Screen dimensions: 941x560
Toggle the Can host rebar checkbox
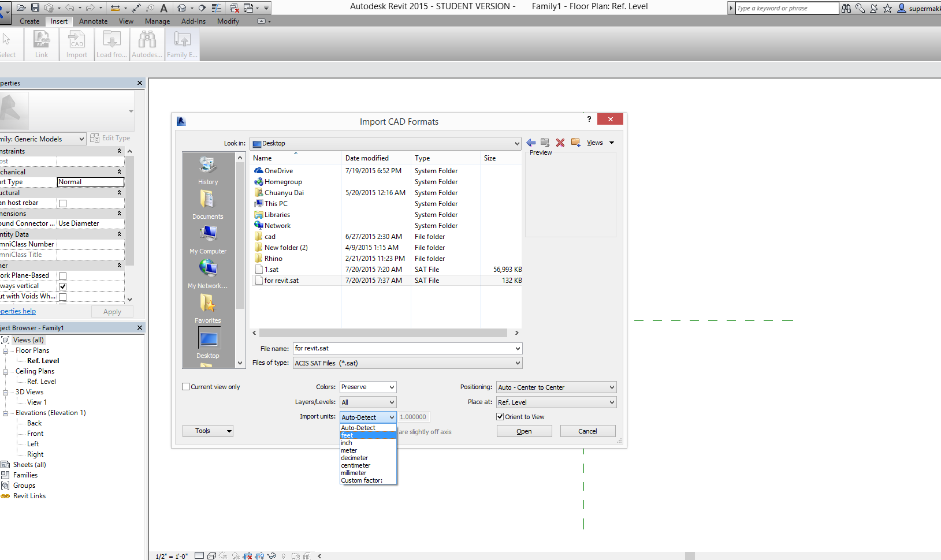63,203
